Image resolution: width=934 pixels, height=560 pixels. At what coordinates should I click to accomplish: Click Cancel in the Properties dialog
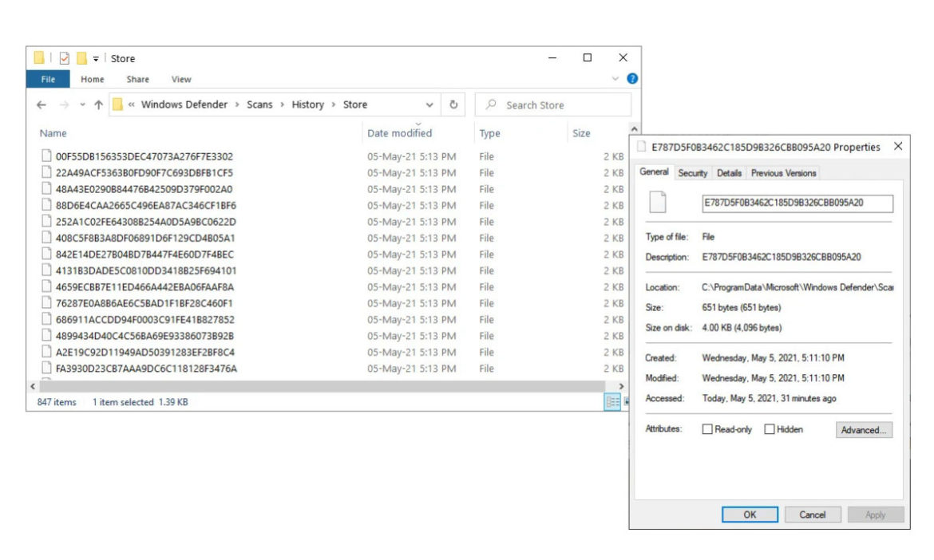tap(813, 515)
